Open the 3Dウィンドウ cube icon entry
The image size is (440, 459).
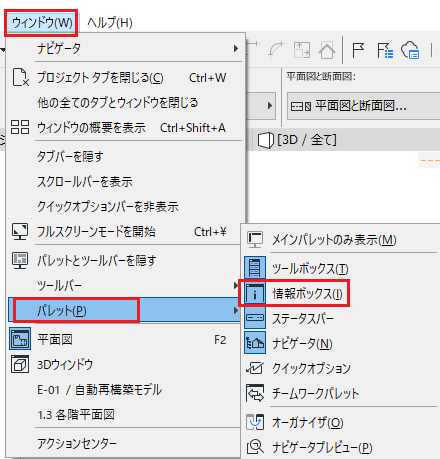click(20, 364)
